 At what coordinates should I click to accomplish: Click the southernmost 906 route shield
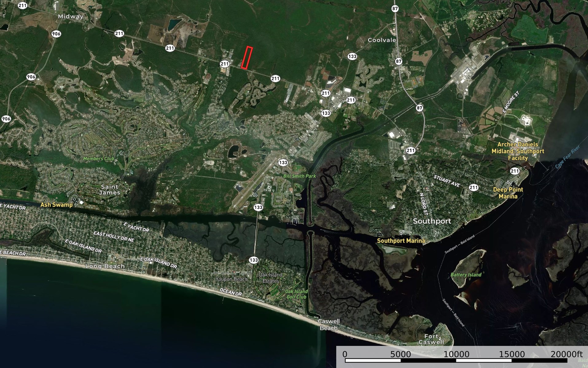click(6, 119)
